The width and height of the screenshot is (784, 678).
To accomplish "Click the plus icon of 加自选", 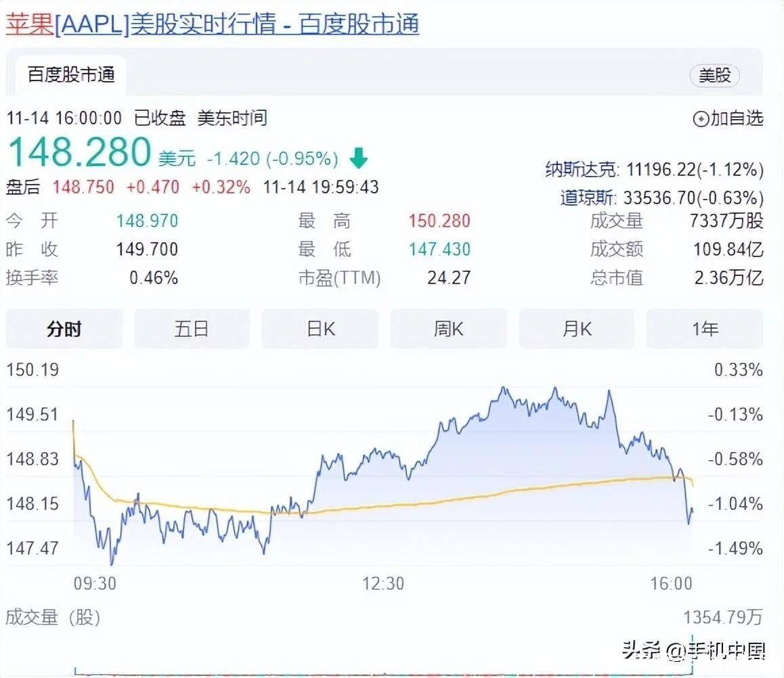I will (x=701, y=119).
